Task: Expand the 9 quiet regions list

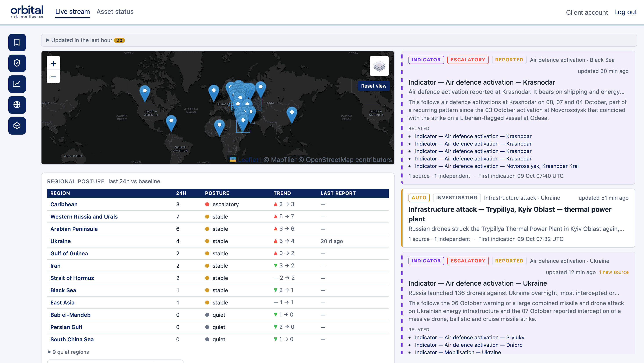Action: click(x=68, y=352)
